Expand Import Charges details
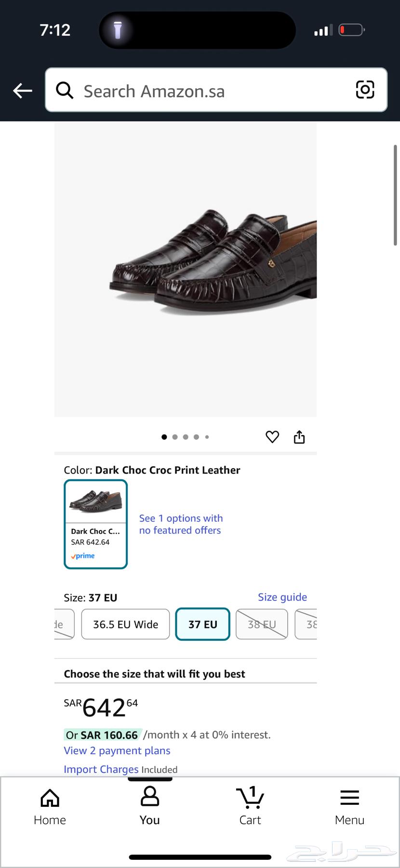This screenshot has width=400, height=868. pos(101,769)
